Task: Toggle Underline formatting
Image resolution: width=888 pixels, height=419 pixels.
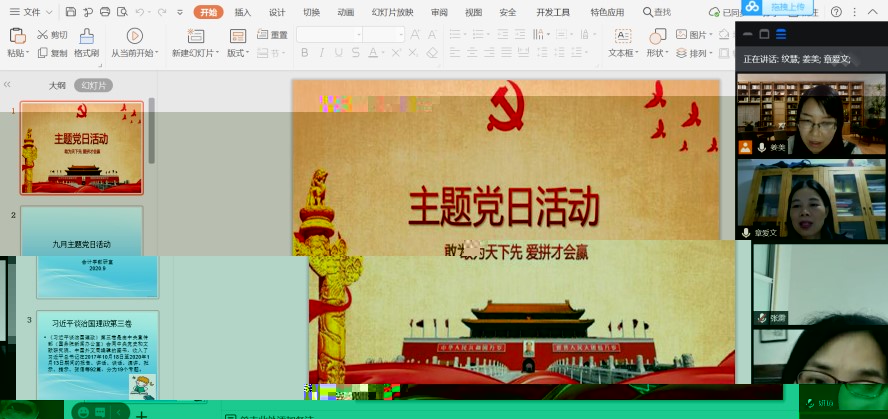Action: click(339, 53)
